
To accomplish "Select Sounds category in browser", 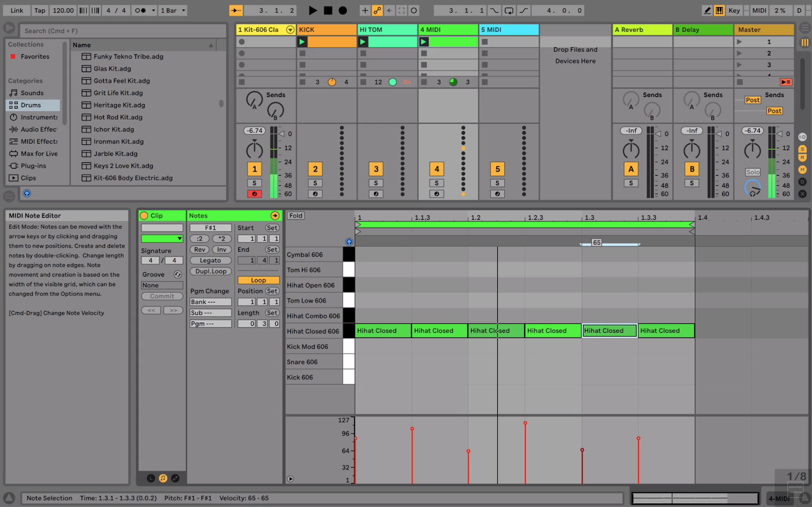I will [31, 93].
